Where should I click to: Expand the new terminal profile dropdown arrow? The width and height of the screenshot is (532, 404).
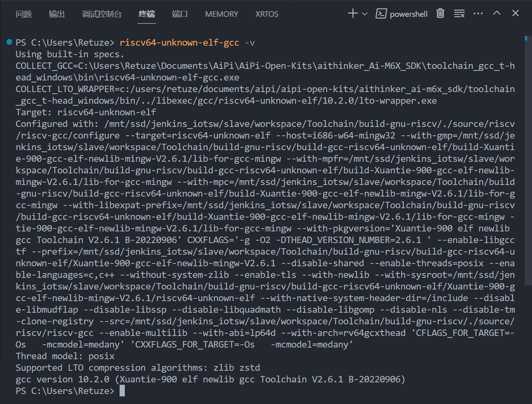click(365, 14)
